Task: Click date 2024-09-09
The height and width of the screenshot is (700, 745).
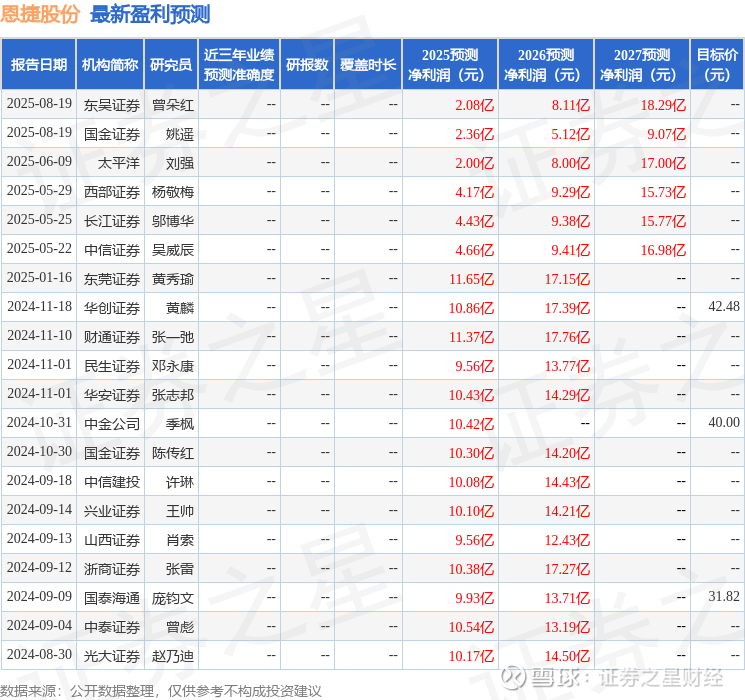Action: [x=39, y=596]
